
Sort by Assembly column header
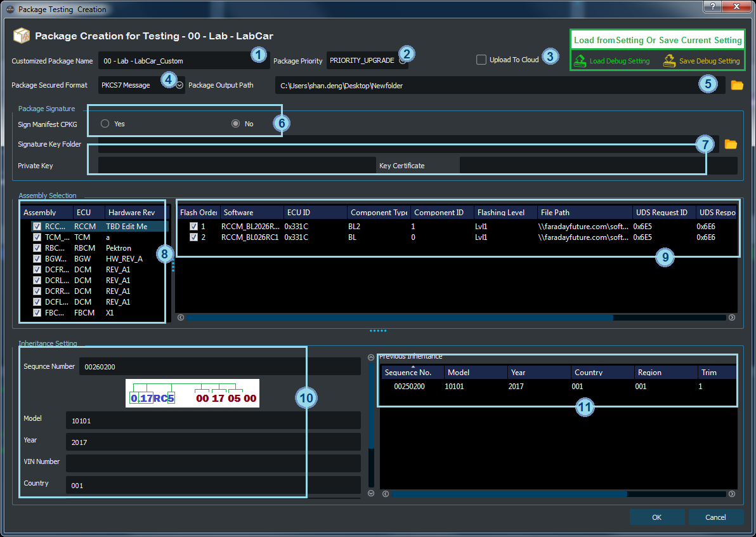click(46, 212)
